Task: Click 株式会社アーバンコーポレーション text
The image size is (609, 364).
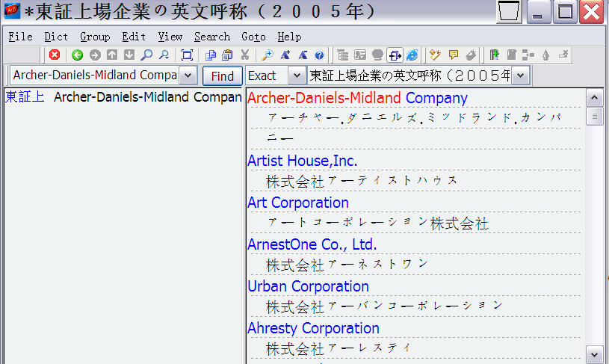Action: point(384,307)
